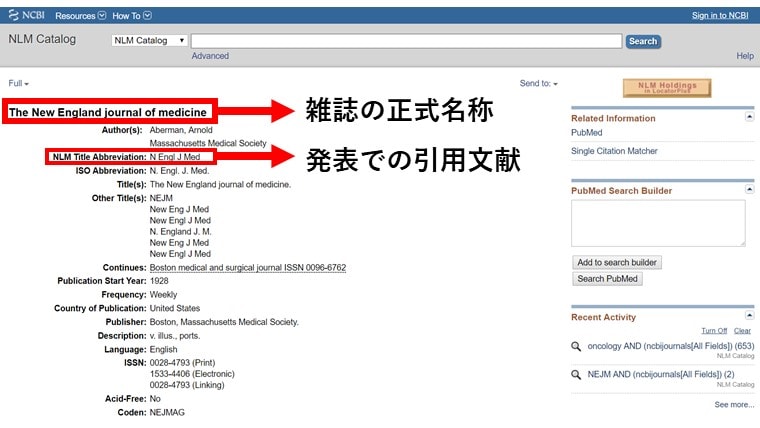This screenshot has width=760, height=428.
Task: Click Clear recent activity link
Action: pyautogui.click(x=742, y=331)
